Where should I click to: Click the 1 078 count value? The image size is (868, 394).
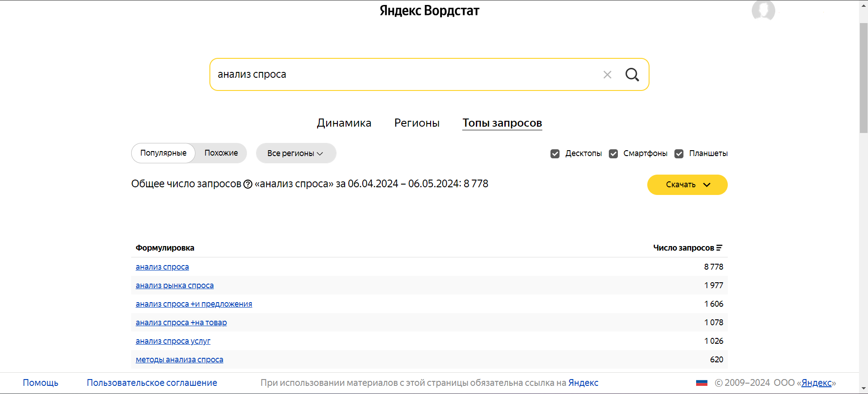pos(713,323)
